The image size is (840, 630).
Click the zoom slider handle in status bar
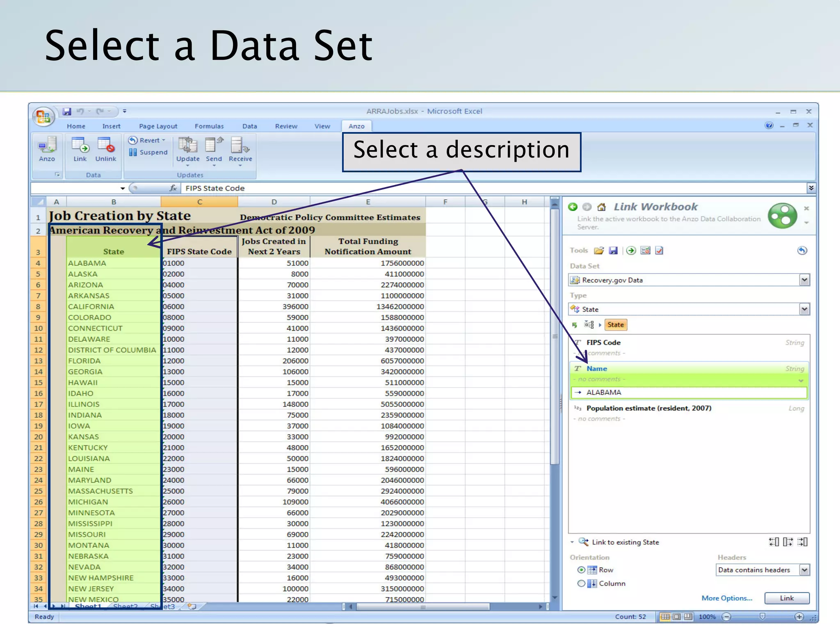click(762, 616)
